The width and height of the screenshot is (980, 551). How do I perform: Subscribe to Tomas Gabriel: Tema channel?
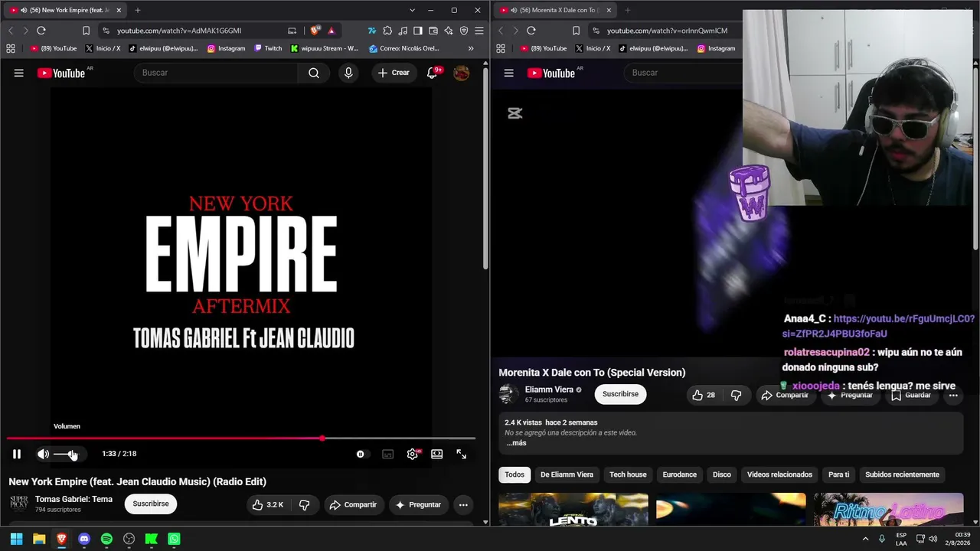pos(151,504)
